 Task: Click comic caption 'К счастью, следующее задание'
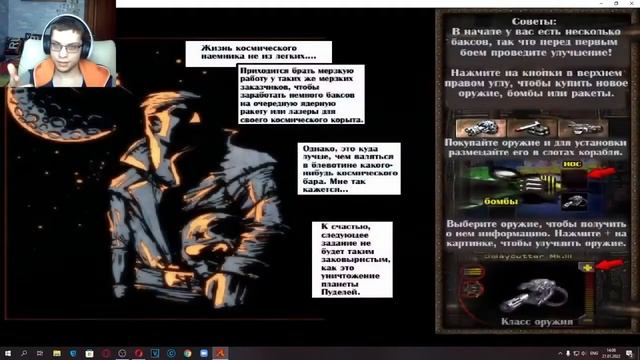pos(353,259)
